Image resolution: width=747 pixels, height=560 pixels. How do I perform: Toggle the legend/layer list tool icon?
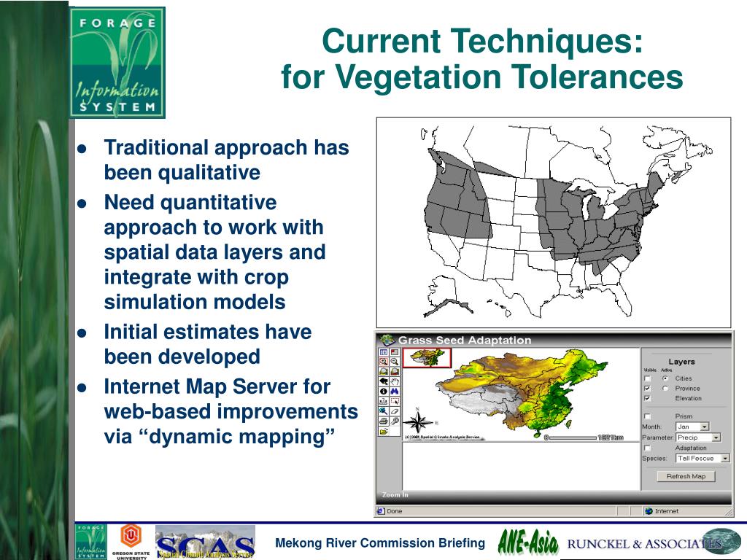click(x=384, y=352)
